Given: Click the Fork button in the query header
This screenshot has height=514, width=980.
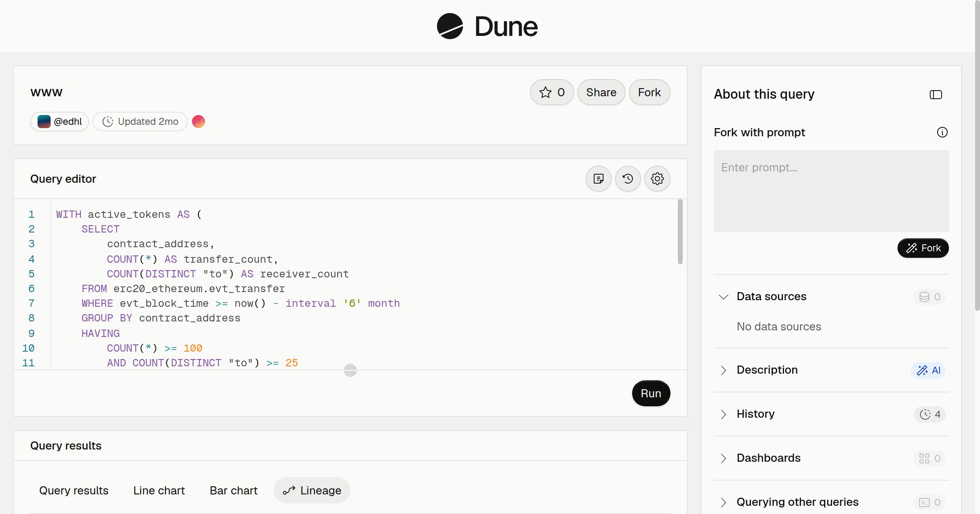Looking at the screenshot, I should click(x=650, y=92).
